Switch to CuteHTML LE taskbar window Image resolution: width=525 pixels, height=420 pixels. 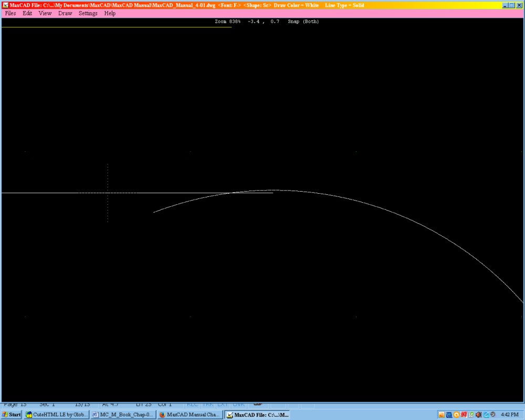57,415
